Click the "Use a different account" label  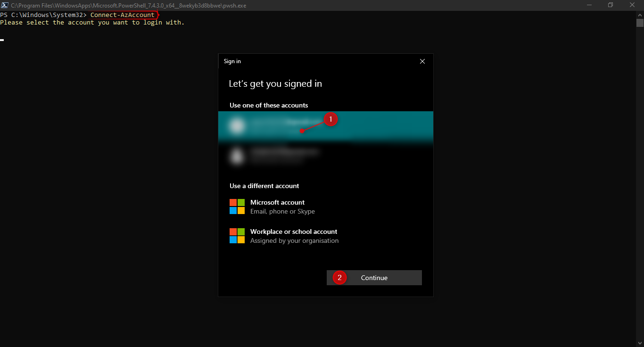(264, 186)
